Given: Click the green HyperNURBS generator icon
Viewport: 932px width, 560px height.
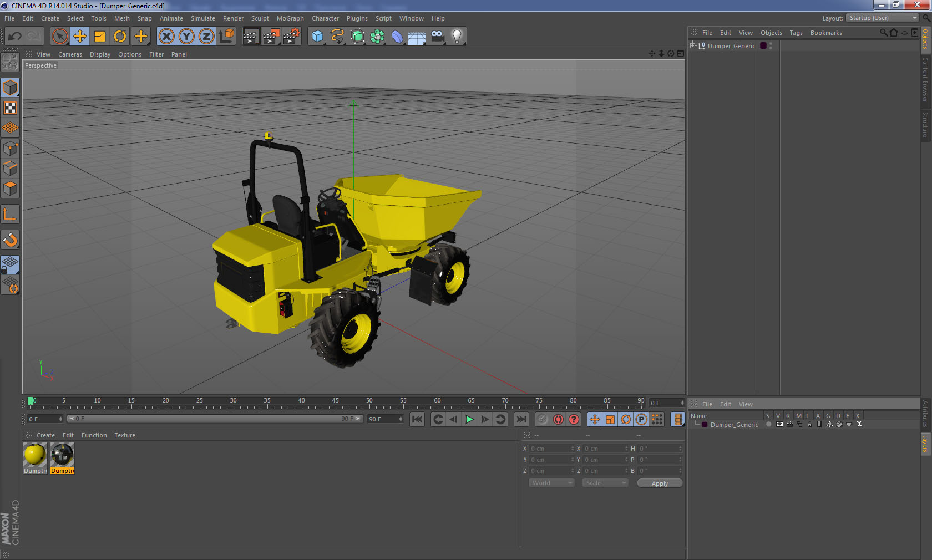Looking at the screenshot, I should point(358,37).
